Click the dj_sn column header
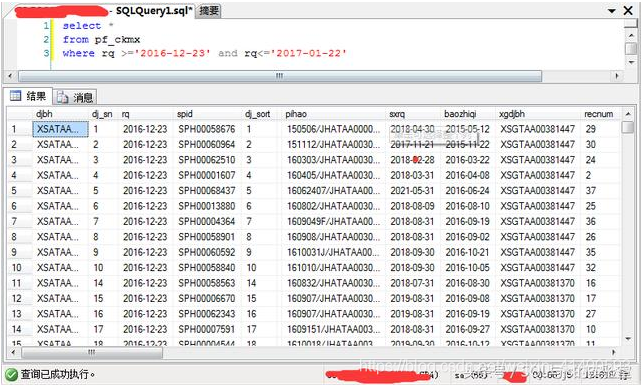 [103, 114]
